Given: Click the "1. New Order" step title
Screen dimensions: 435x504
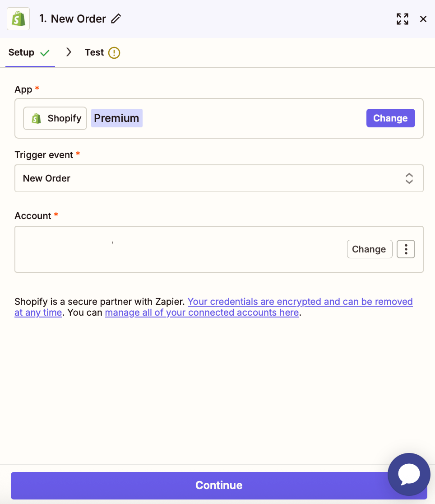Looking at the screenshot, I should click(x=73, y=19).
